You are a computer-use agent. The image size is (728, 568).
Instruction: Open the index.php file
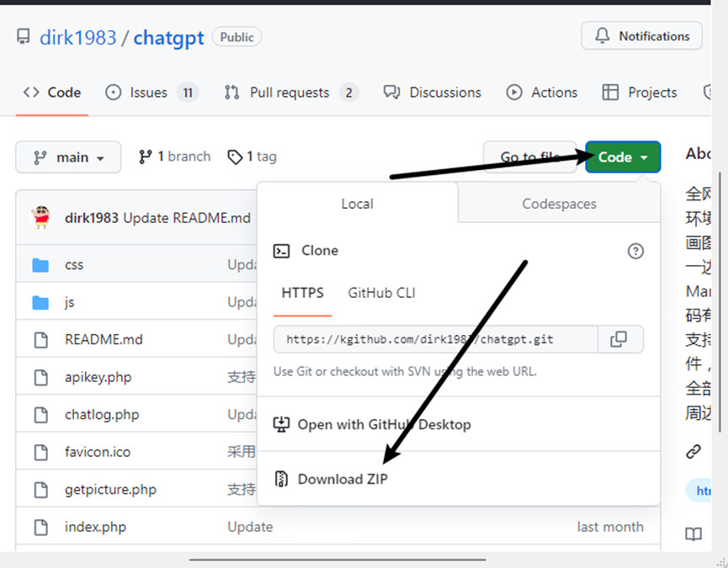tap(95, 527)
